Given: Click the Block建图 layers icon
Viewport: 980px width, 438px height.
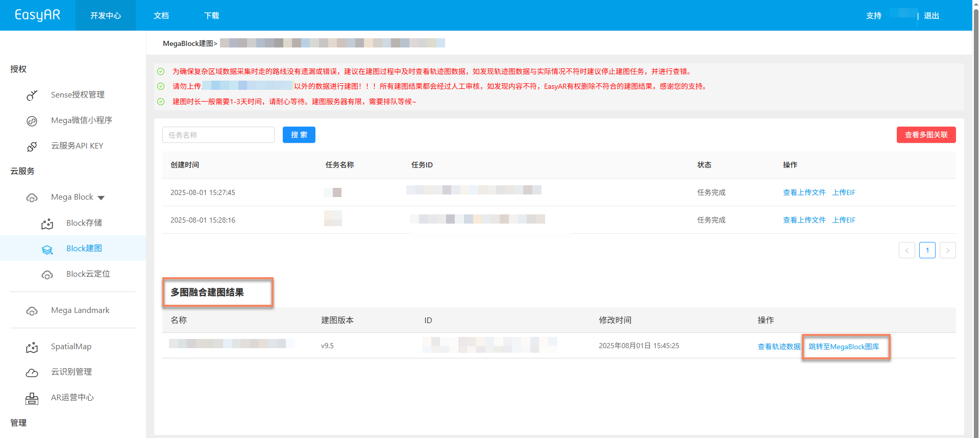Looking at the screenshot, I should tap(47, 249).
